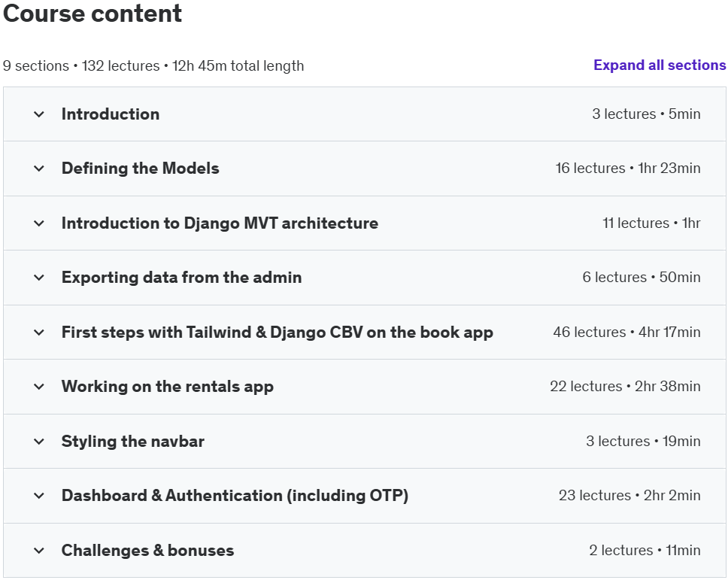Click '16 lectures • 1hr 23min' text
Viewport: 728px width, 580px height.
pyautogui.click(x=628, y=169)
